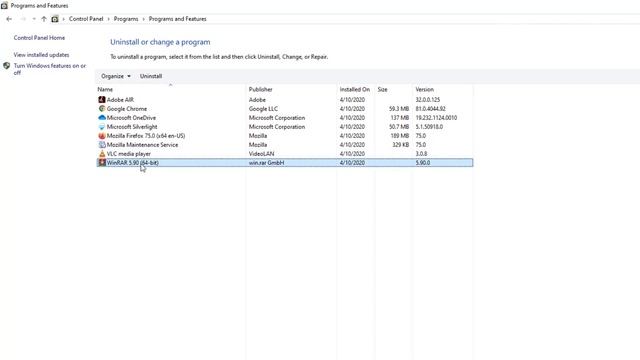Viewport: 640px width, 360px height.
Task: Click 189 MB size cell
Action: pyautogui.click(x=400, y=136)
